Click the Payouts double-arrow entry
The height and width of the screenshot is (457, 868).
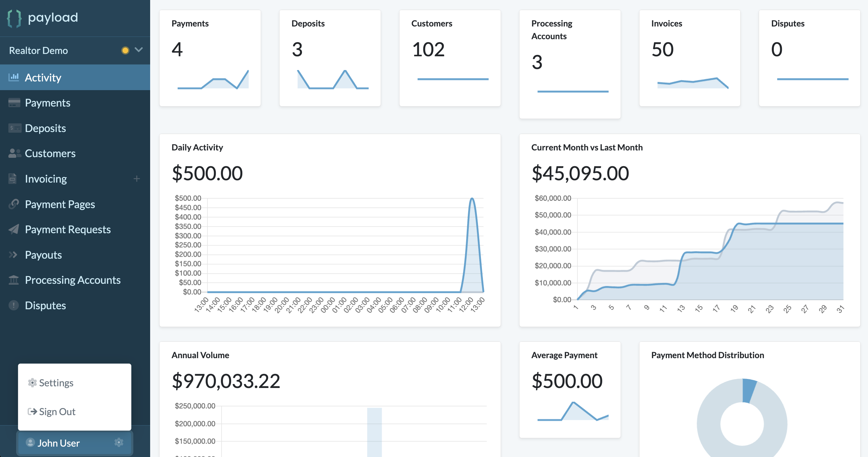(x=43, y=255)
